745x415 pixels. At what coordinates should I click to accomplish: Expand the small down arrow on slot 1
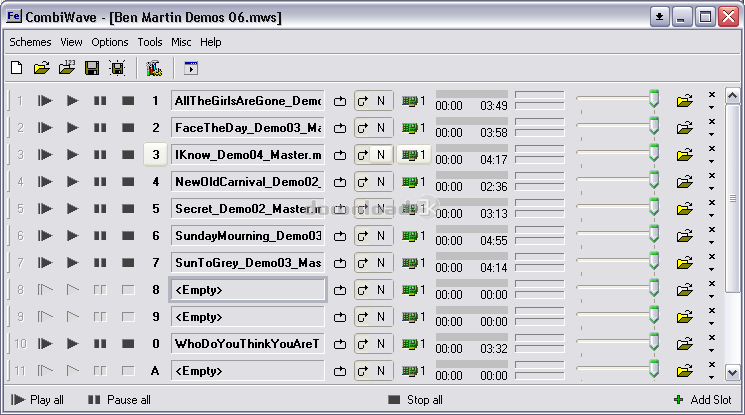(x=712, y=107)
